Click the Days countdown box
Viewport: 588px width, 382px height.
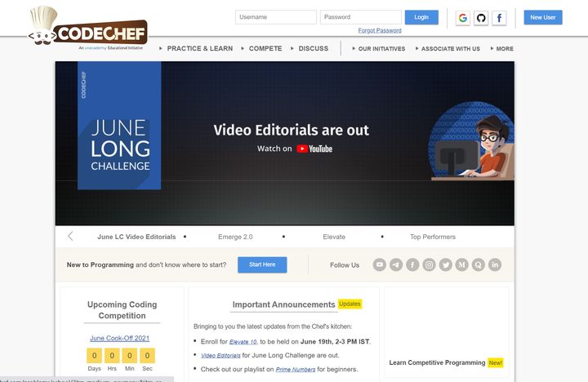point(94,355)
